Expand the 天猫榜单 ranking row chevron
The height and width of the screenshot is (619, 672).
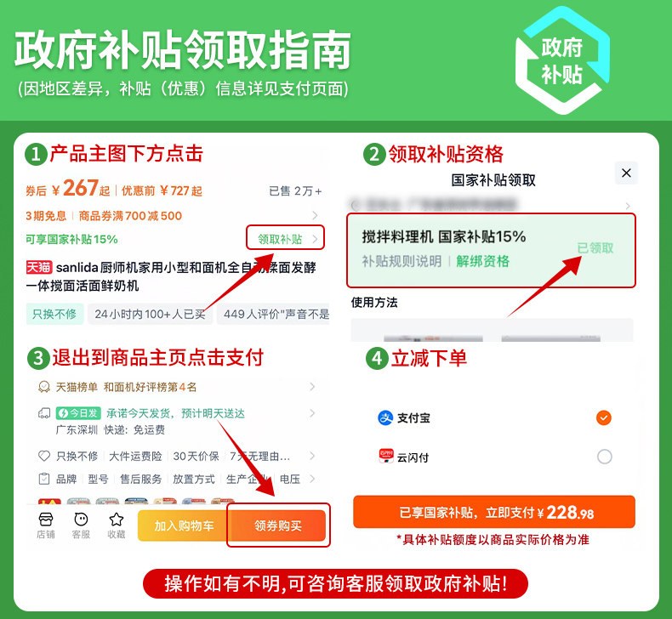coord(312,387)
